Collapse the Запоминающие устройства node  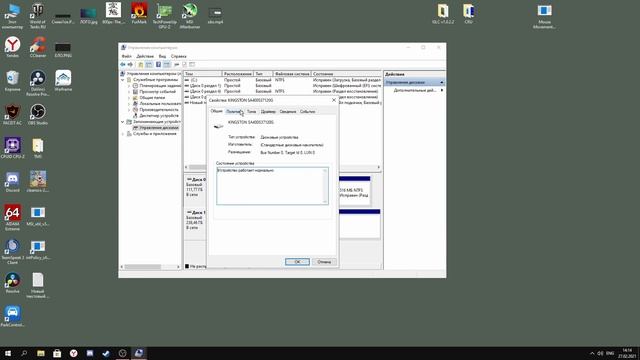(x=123, y=122)
